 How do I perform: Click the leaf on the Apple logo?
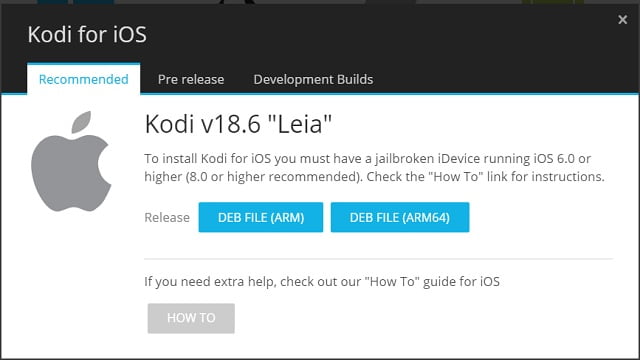[81, 122]
